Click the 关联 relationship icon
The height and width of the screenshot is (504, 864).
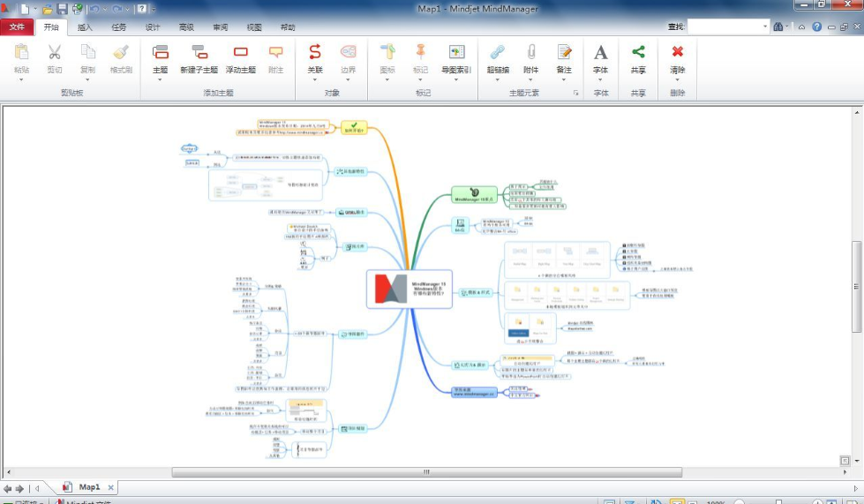315,53
